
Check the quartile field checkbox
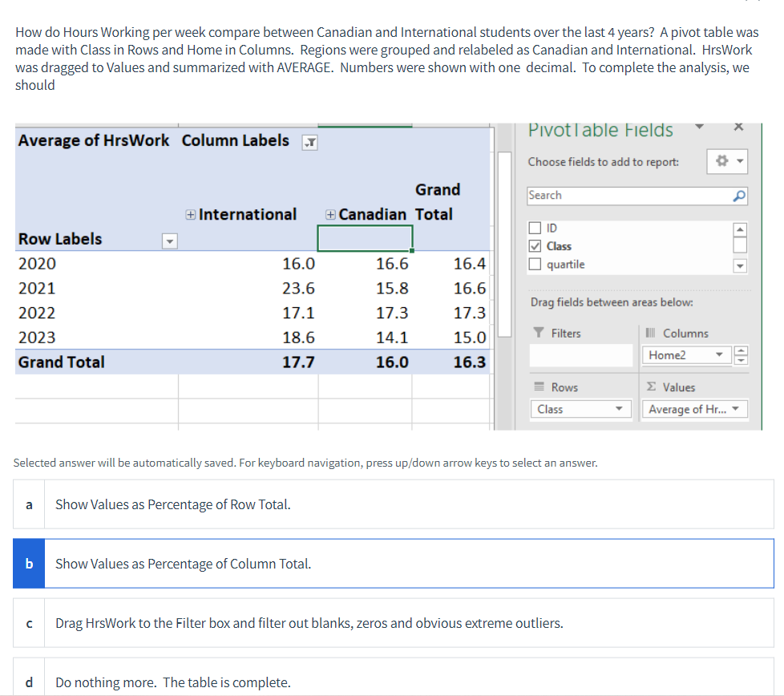(535, 264)
